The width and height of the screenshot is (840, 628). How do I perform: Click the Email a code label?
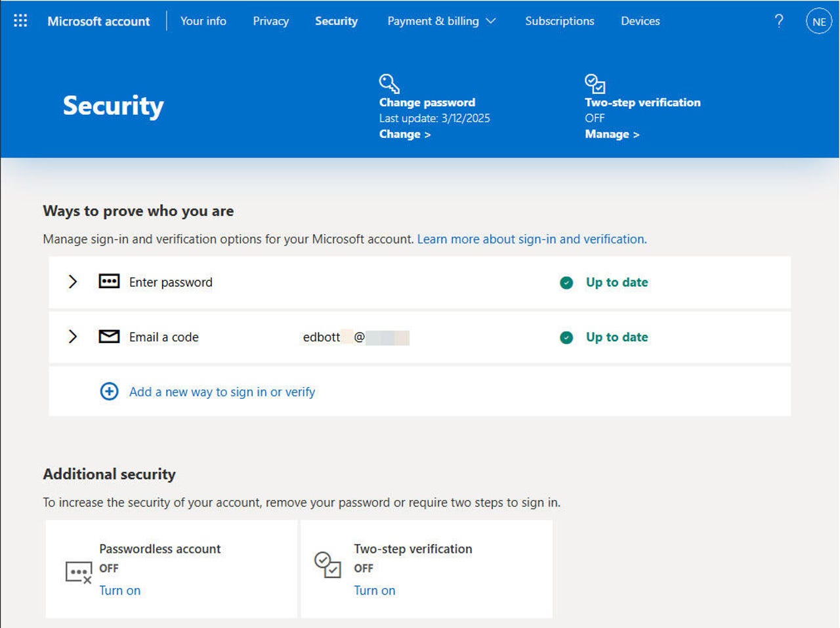[163, 337]
